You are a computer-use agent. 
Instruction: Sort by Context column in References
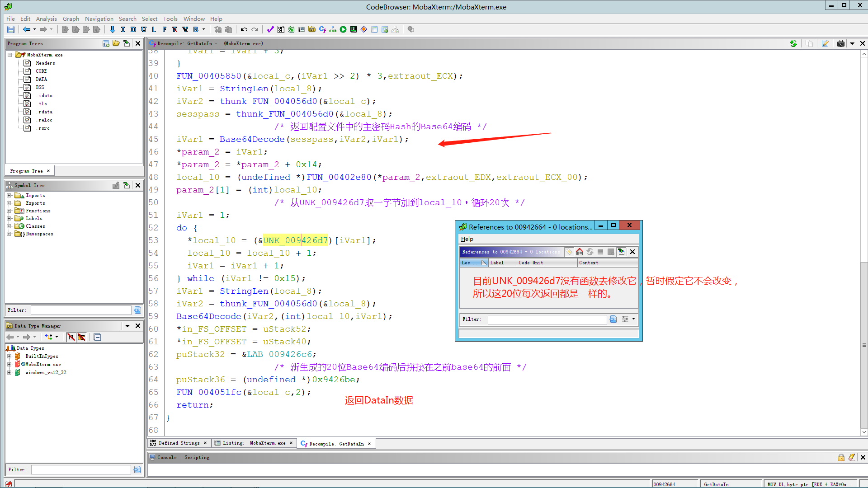608,263
